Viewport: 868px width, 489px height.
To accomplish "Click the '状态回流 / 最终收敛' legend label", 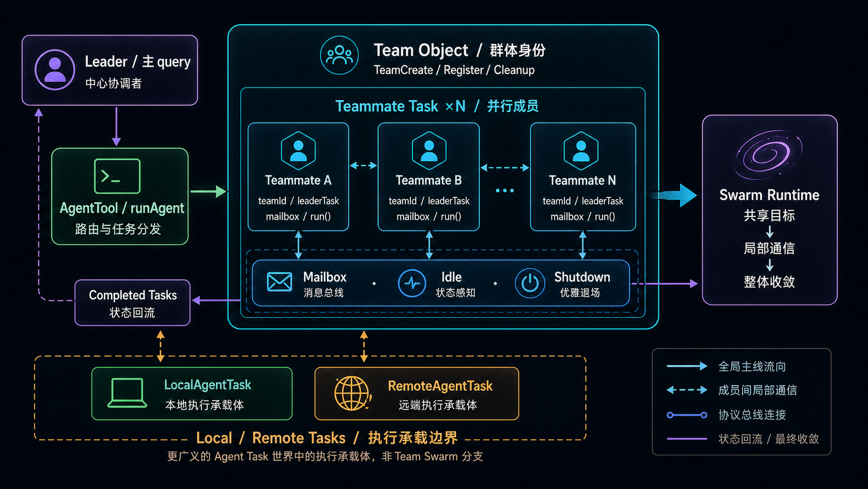I will click(x=768, y=439).
